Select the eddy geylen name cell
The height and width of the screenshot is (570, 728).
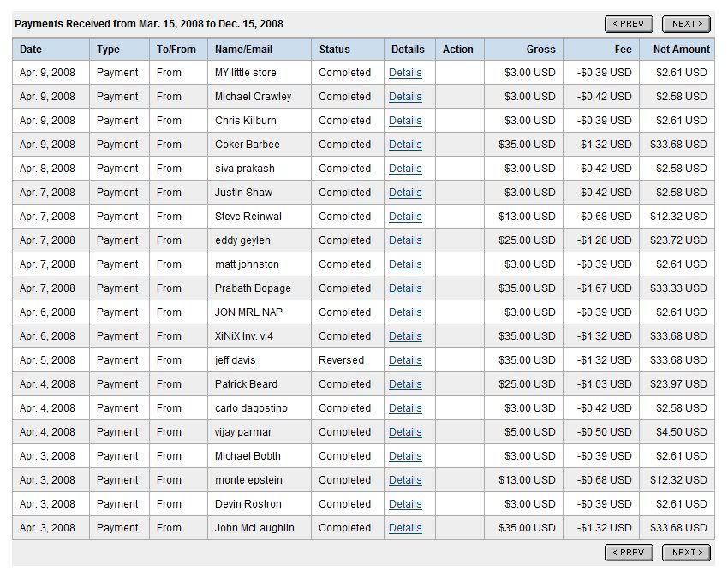(x=243, y=240)
